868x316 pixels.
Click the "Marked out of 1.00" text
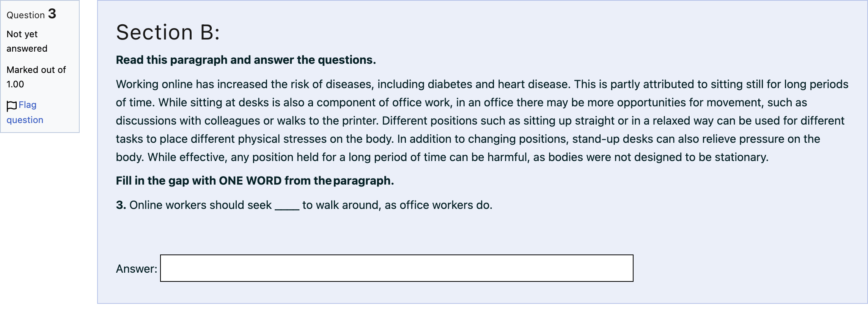pyautogui.click(x=36, y=77)
